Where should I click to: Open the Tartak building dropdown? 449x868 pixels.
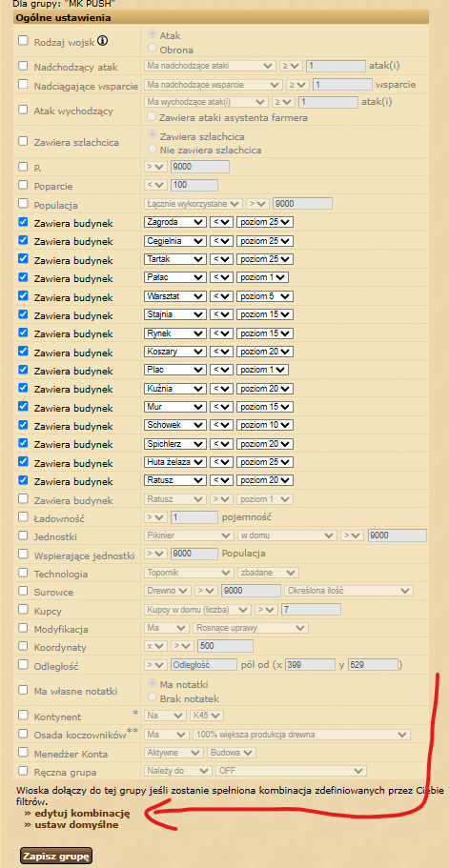coord(174,259)
